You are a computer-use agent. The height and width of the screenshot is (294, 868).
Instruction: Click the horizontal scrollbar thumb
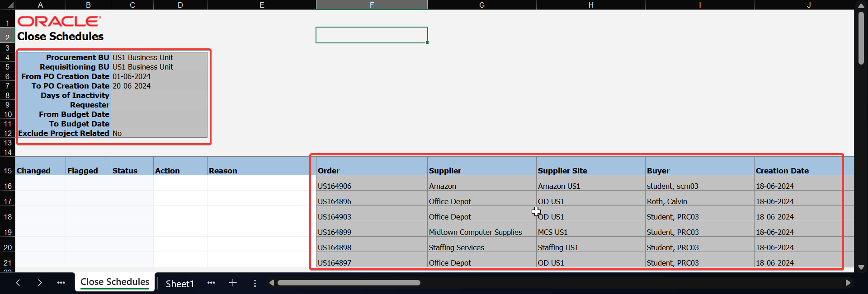click(349, 283)
